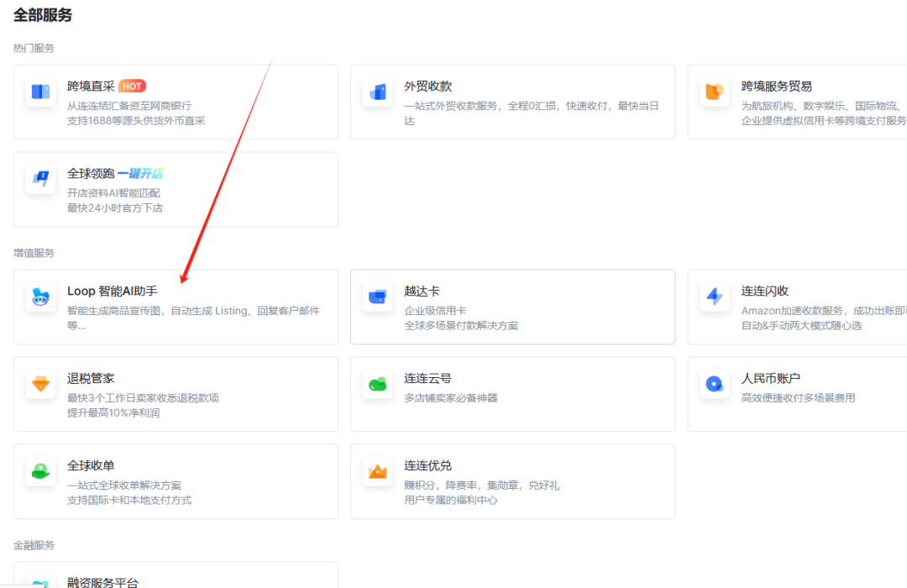
Task: Click the 连连云号 green cloud icon
Action: pyautogui.click(x=377, y=385)
